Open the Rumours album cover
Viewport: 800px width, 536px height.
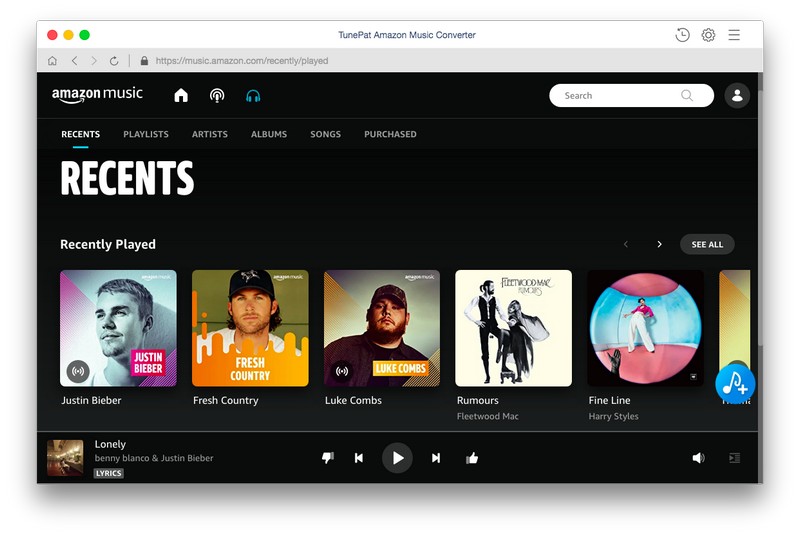click(513, 328)
